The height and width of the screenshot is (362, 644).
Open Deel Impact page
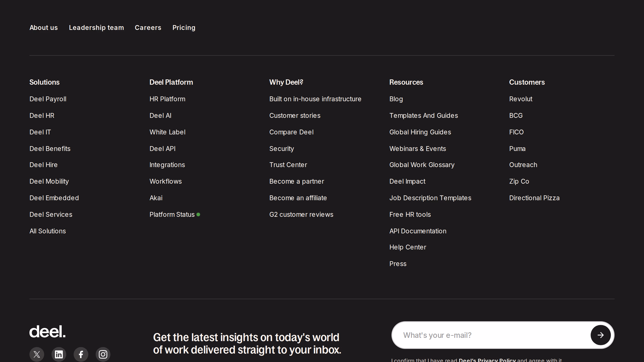tap(407, 181)
